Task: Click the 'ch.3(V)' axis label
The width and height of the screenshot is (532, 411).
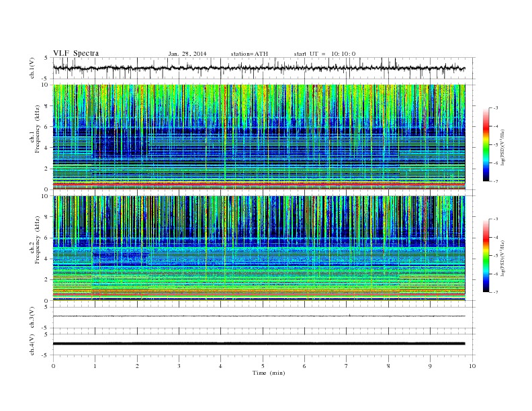Action: (x=32, y=318)
